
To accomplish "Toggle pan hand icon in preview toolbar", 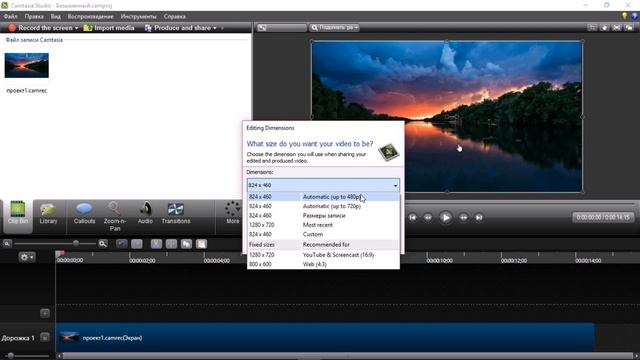I will tap(604, 28).
